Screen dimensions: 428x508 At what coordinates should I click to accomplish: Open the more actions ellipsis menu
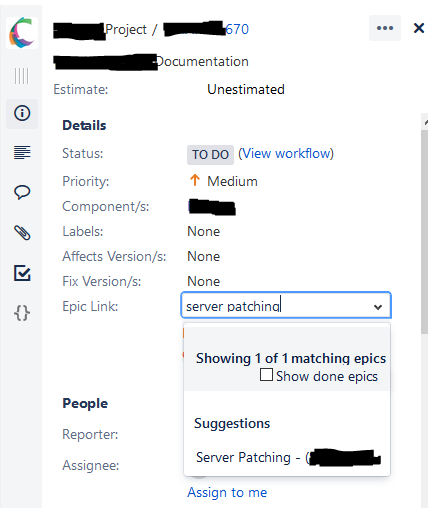coord(385,28)
